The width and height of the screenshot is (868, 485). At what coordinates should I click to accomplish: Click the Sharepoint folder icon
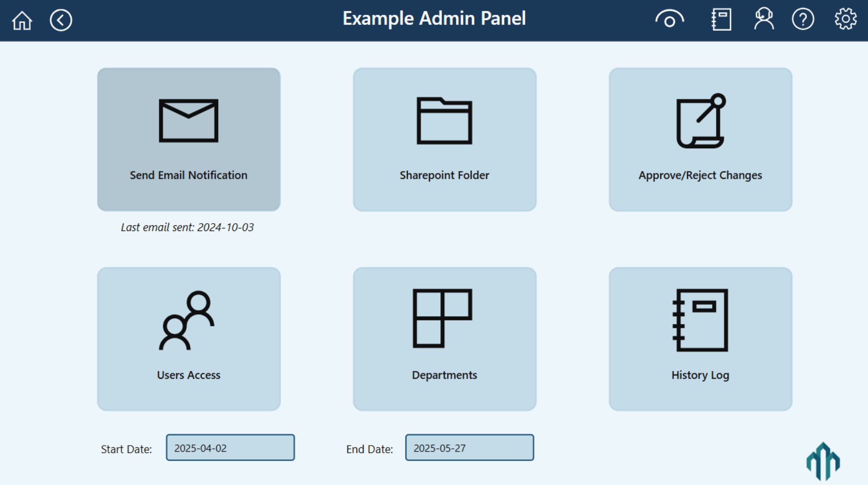click(444, 120)
